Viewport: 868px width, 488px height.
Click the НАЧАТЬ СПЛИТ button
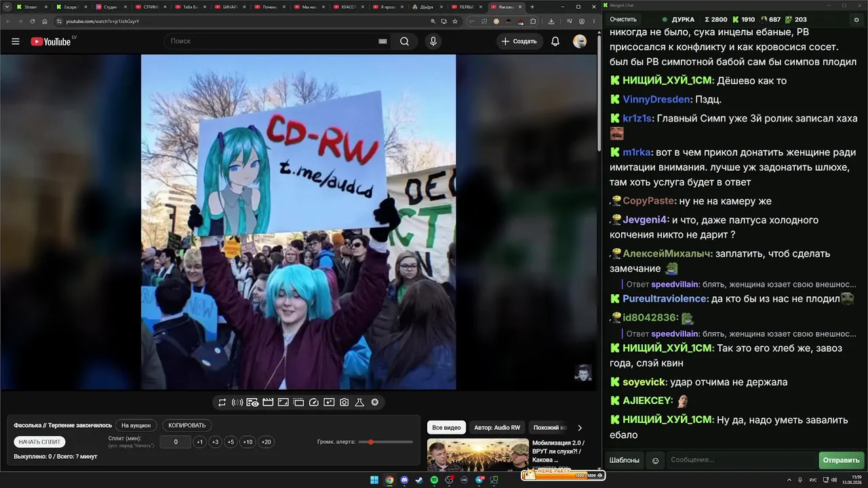[x=39, y=442]
